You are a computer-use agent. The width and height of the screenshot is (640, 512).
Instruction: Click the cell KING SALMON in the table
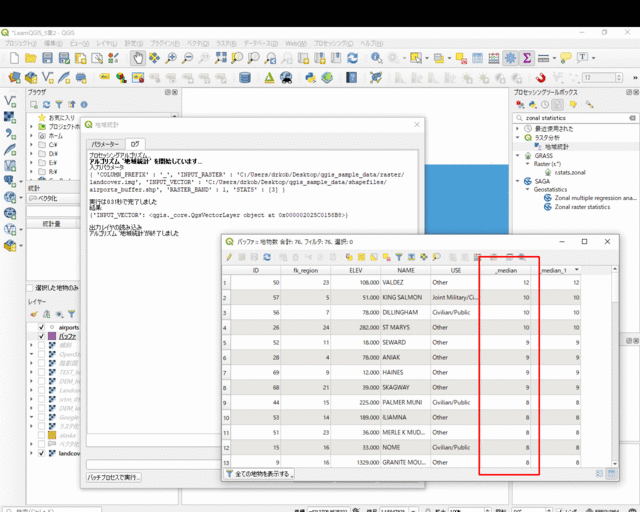click(405, 297)
